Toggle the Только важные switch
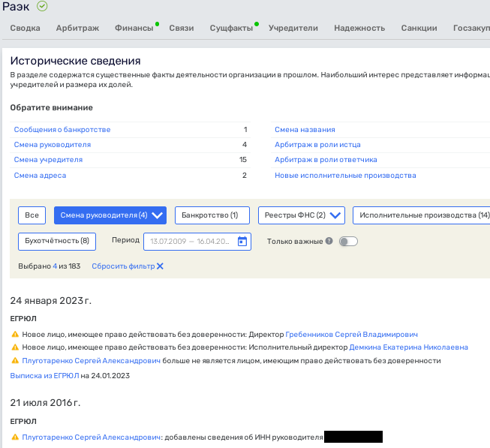 click(348, 242)
